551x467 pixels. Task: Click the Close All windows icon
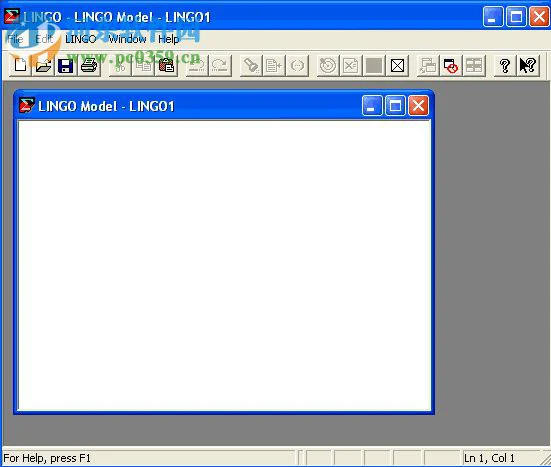coord(451,65)
